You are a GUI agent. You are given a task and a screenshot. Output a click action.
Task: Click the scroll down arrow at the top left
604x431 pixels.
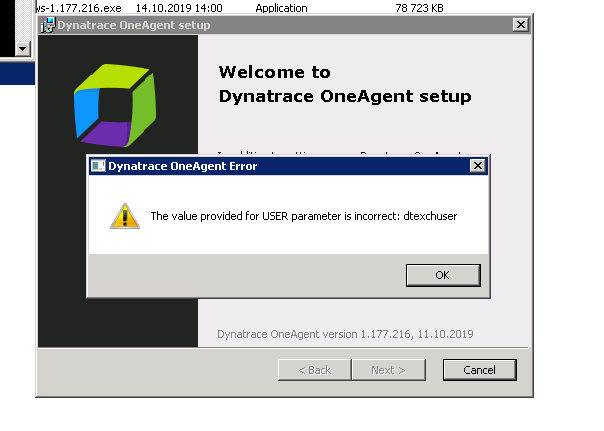click(23, 49)
